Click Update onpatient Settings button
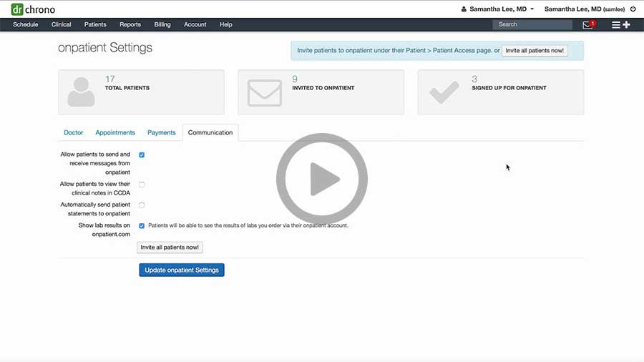This screenshot has height=362, width=644. click(182, 270)
